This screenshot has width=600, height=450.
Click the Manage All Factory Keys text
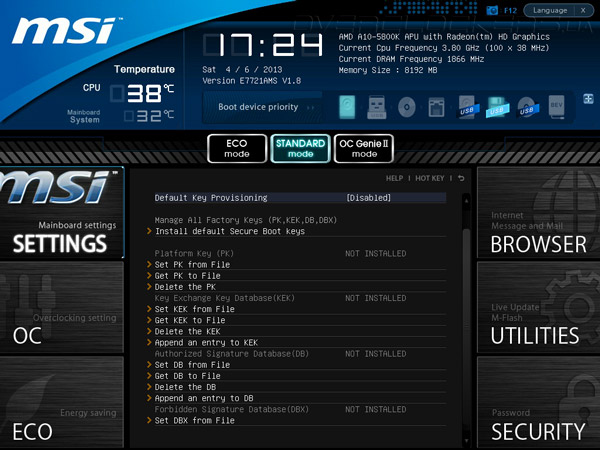tap(246, 220)
